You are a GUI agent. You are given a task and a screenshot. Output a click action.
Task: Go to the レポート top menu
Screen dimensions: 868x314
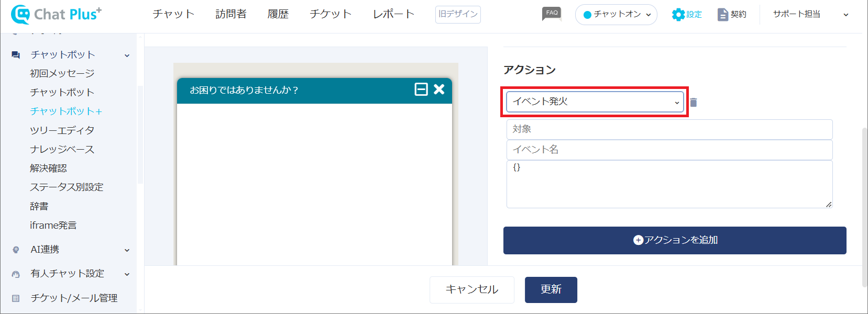[x=393, y=14]
